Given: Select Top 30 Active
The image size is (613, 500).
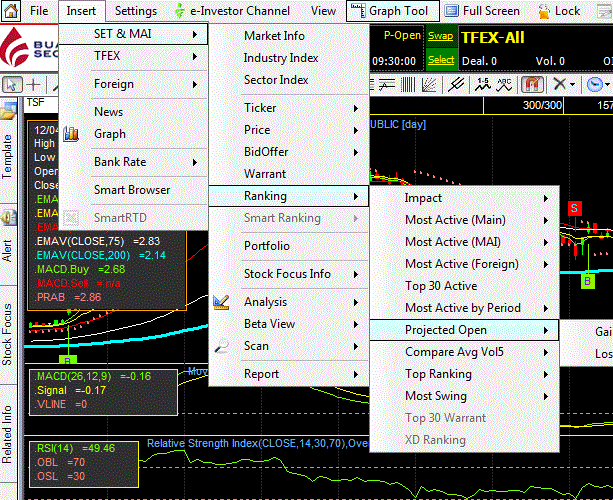Looking at the screenshot, I should tap(464, 286).
